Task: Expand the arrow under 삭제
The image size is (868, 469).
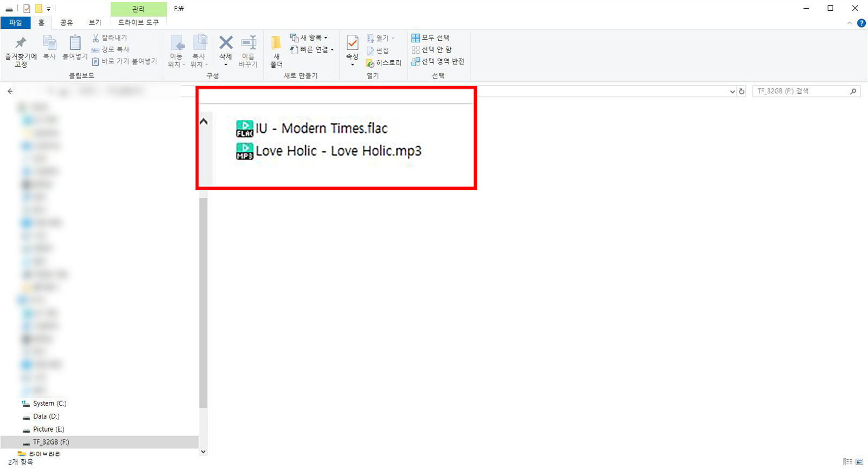Action: [226, 65]
